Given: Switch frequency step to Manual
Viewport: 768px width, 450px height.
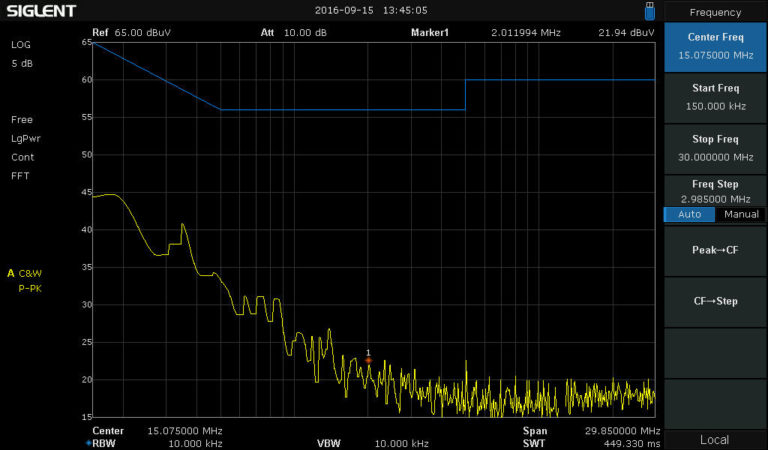Looking at the screenshot, I should [741, 215].
